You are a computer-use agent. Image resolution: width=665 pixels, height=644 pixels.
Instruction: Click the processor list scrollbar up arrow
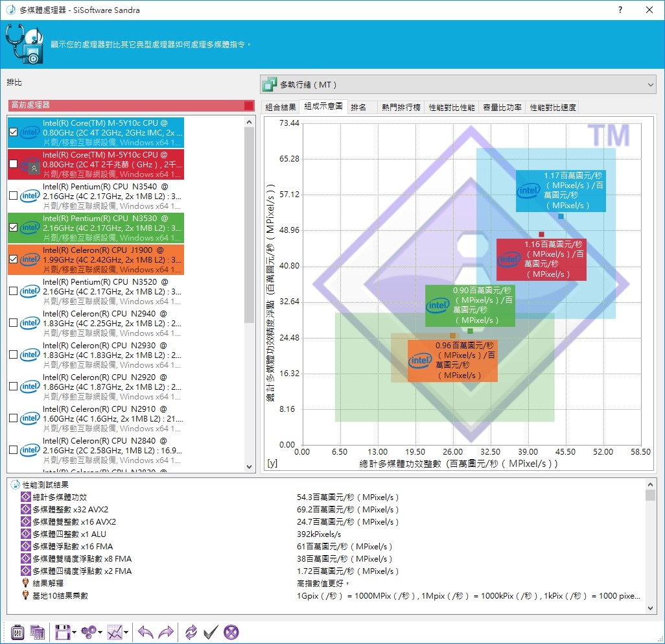point(249,122)
